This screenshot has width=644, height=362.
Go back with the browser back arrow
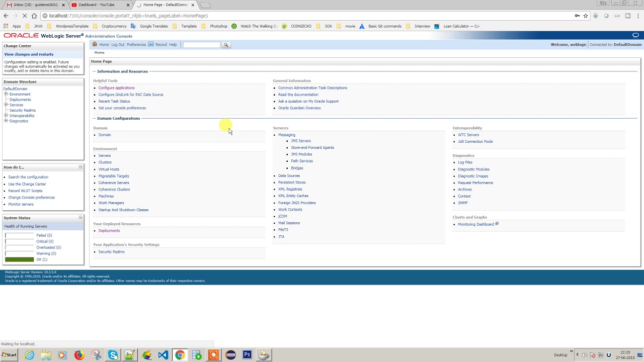pos(6,16)
